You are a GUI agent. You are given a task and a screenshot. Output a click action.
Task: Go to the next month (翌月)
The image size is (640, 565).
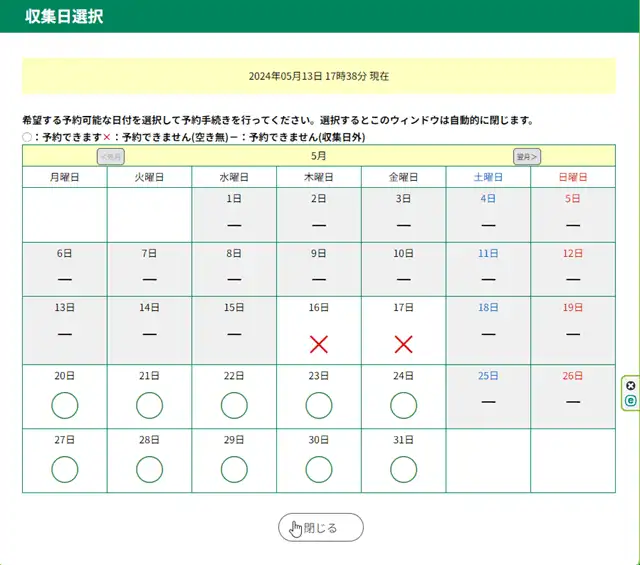tap(527, 157)
